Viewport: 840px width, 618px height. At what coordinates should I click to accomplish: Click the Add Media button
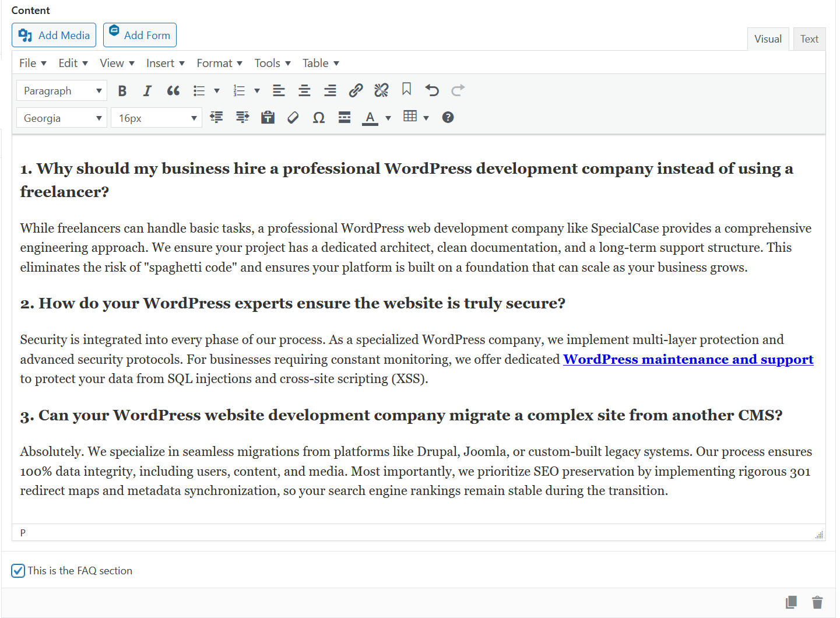click(54, 35)
